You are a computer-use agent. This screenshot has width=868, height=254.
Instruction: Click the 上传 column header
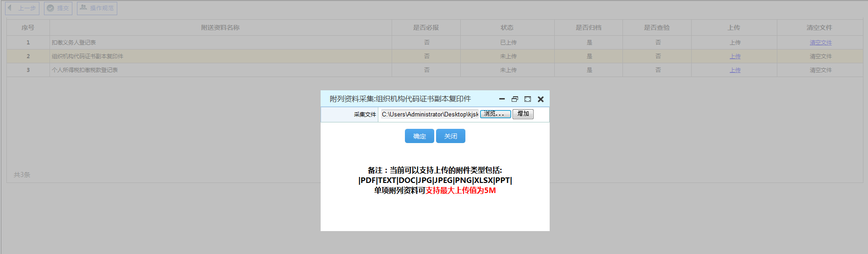point(734,28)
